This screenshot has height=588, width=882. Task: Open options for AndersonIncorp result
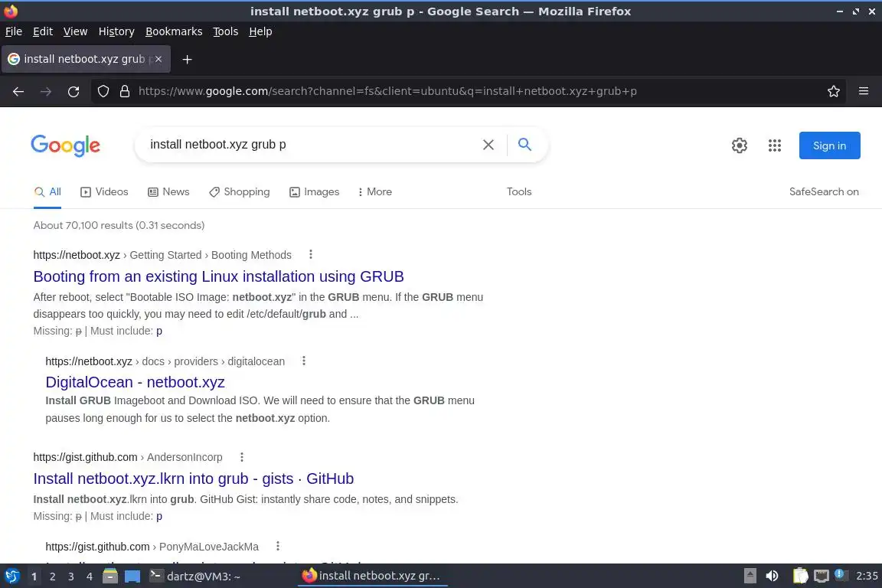[x=241, y=457]
